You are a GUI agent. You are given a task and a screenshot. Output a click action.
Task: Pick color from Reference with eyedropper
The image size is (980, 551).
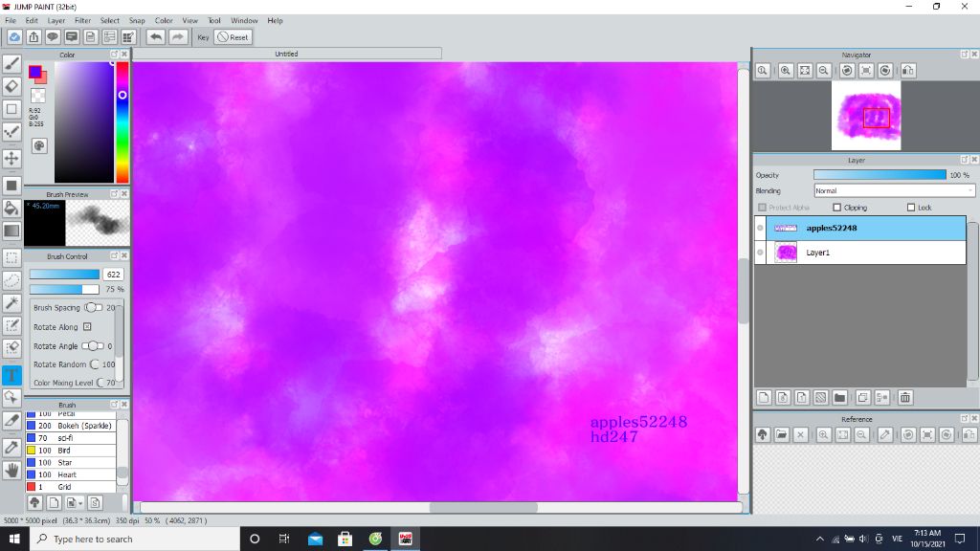[885, 435]
